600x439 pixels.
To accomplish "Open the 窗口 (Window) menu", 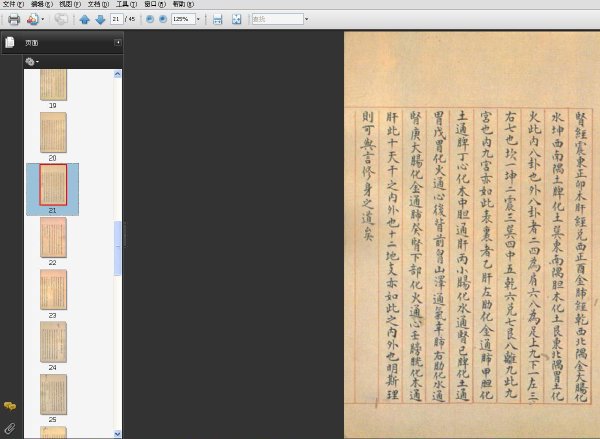I will [155, 4].
